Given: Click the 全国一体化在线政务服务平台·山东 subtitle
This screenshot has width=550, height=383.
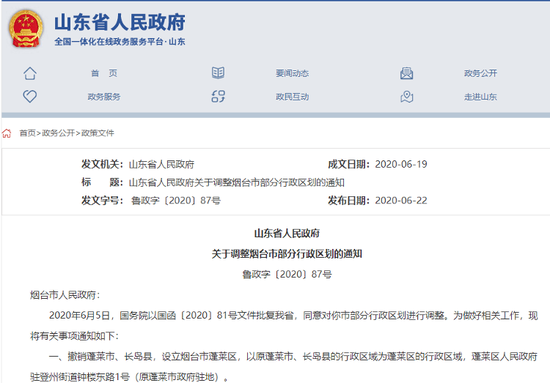Looking at the screenshot, I should [120, 42].
